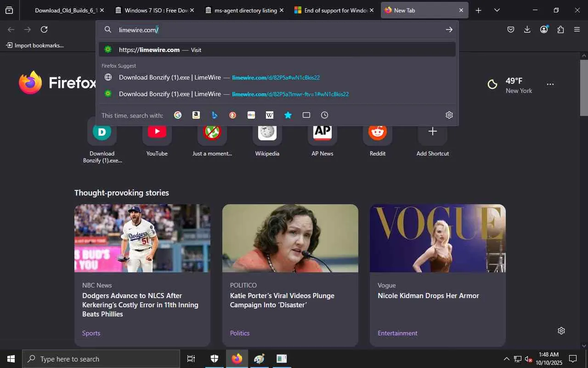Open search settings gear in the dropdown
Image resolution: width=588 pixels, height=368 pixels.
pos(449,115)
